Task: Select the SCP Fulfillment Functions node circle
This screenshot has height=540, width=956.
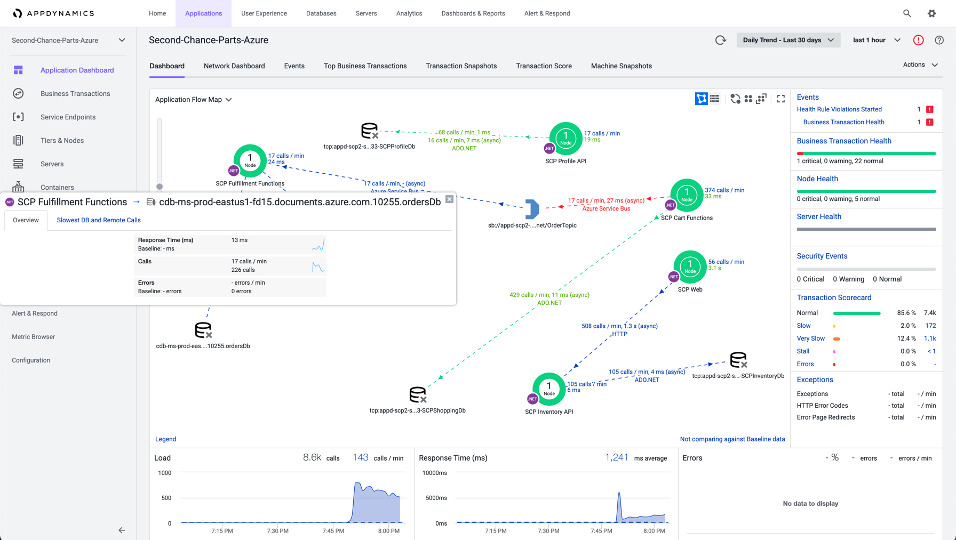Action: click(250, 161)
